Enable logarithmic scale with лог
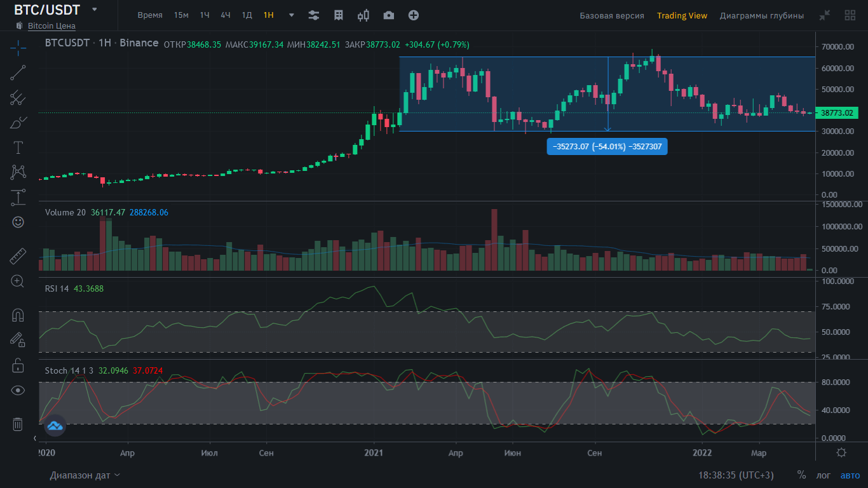Viewport: 868px width, 488px height. (x=823, y=475)
